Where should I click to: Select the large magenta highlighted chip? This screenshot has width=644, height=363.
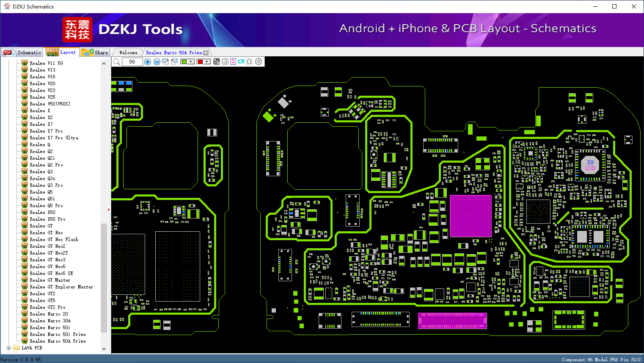click(471, 216)
